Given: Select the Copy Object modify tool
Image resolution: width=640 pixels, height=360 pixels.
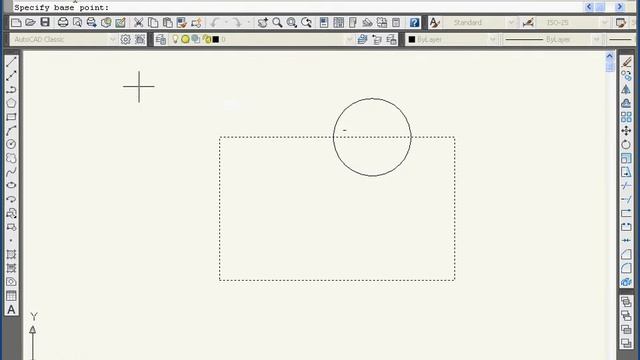Looking at the screenshot, I should pos(626,76).
